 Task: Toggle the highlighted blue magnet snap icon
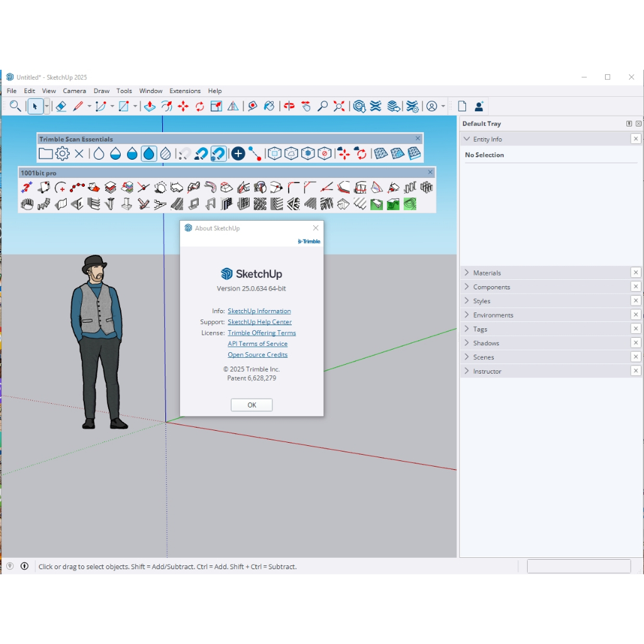click(x=218, y=153)
